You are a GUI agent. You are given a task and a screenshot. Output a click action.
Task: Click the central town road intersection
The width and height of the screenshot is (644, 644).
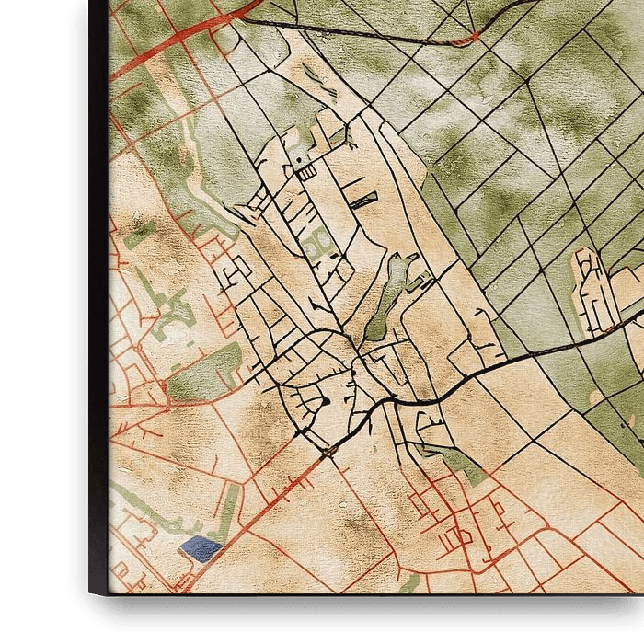(x=354, y=363)
